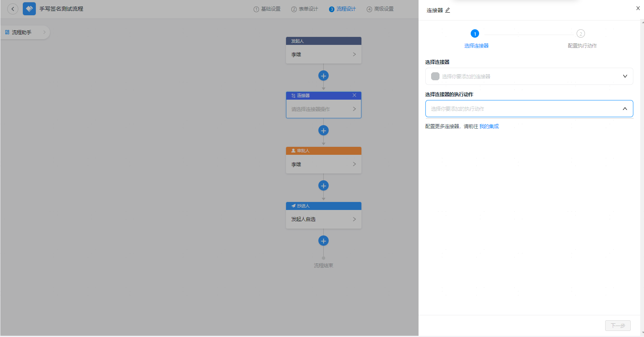Add node below 审批人 with plus button
This screenshot has width=644, height=337.
click(x=324, y=186)
